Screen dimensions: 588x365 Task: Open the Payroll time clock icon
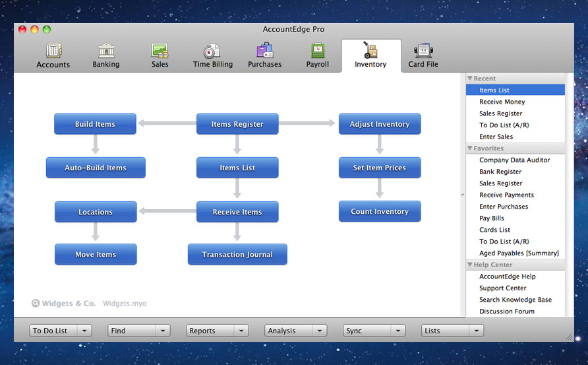tap(318, 50)
